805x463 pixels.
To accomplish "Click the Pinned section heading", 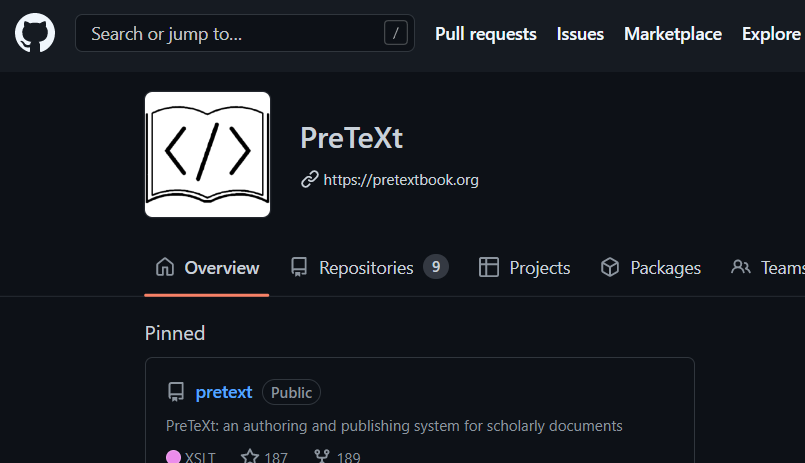I will (x=175, y=334).
